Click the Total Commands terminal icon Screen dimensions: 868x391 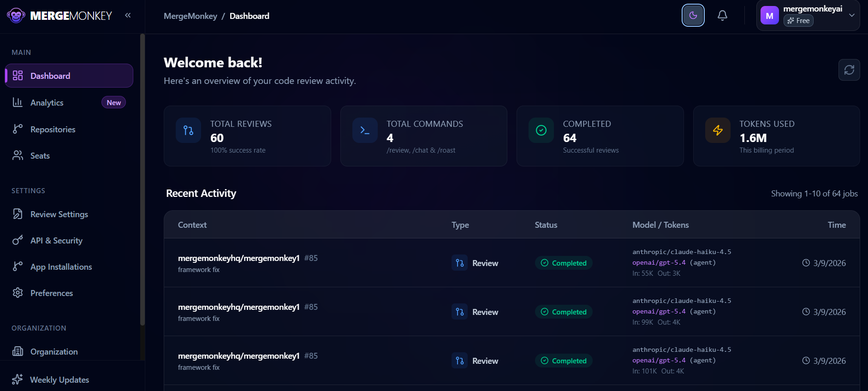365,130
